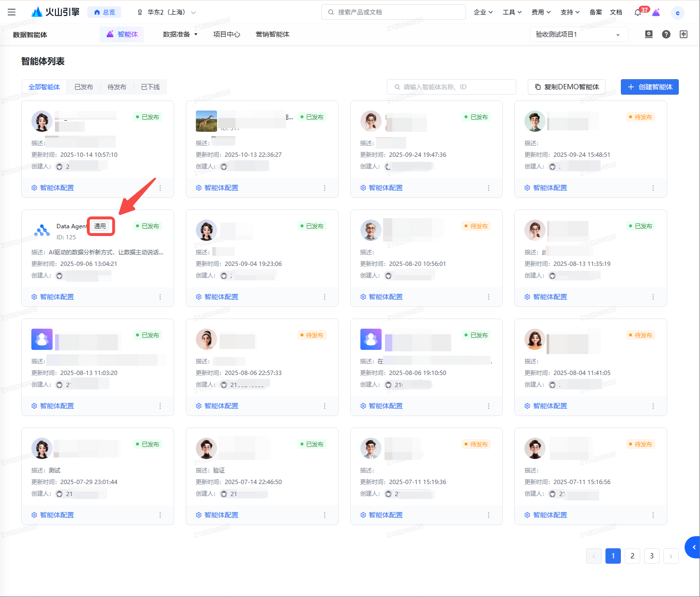This screenshot has width=700, height=597.
Task: Open the 文档 link
Action: point(616,12)
